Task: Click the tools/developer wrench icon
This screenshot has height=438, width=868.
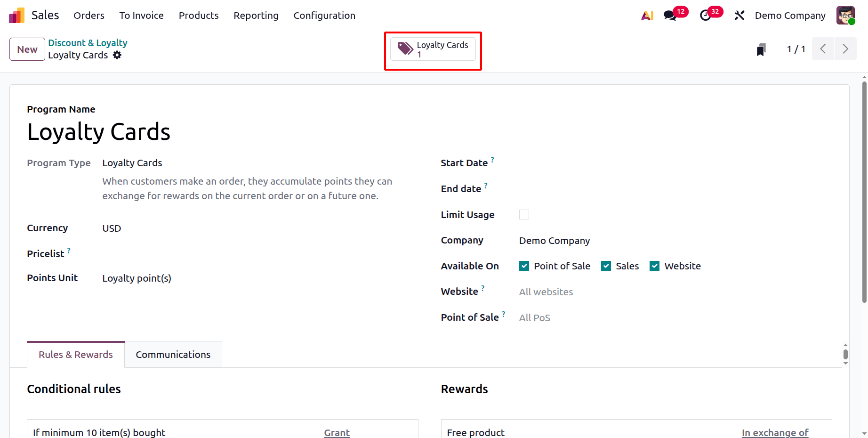Action: tap(739, 15)
